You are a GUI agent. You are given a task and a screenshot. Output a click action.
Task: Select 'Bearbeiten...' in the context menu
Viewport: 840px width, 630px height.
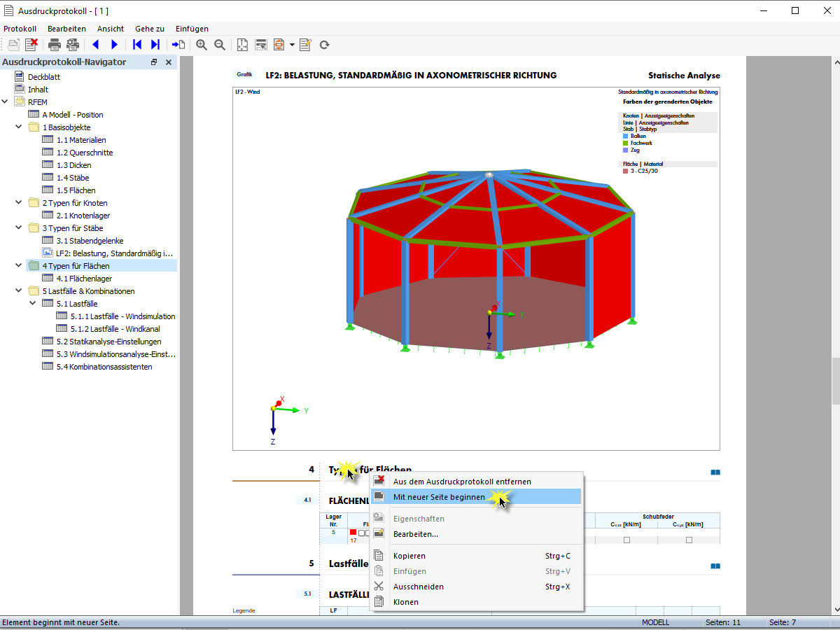click(476, 534)
